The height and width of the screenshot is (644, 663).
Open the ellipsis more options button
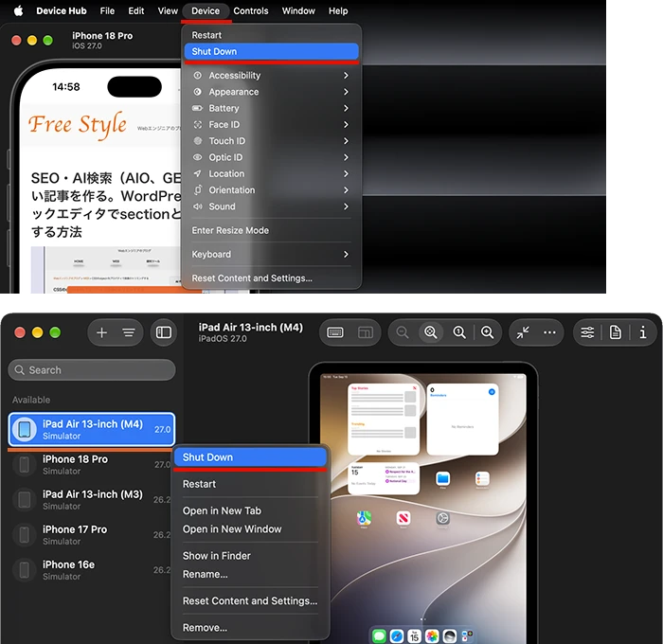(x=549, y=332)
